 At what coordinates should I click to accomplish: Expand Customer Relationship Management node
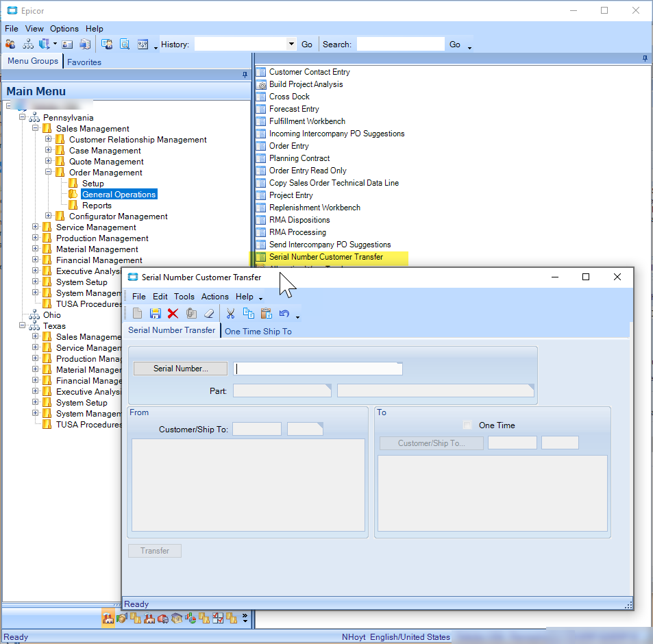(x=49, y=138)
